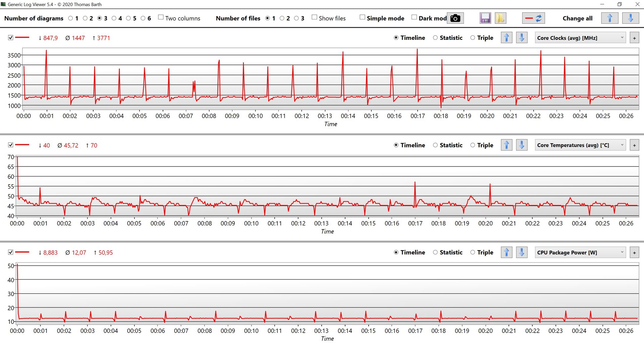Viewport: 644px width, 348px height.
Task: Click the red line swap refresh icon
Action: (533, 18)
